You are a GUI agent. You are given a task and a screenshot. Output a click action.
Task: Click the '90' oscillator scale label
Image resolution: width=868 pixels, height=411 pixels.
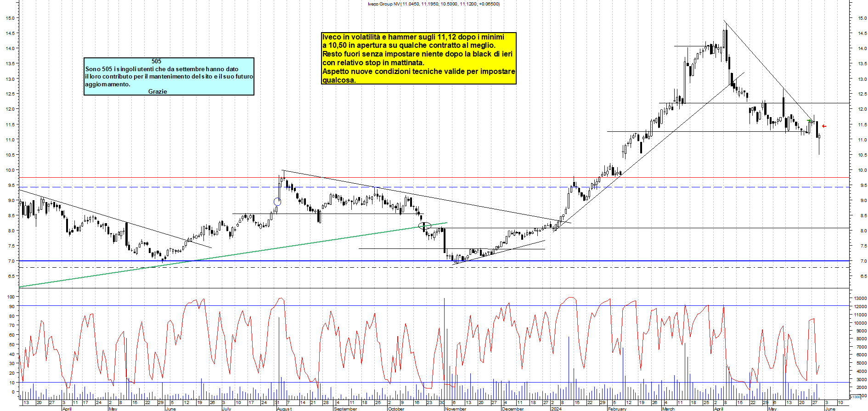coord(11,306)
